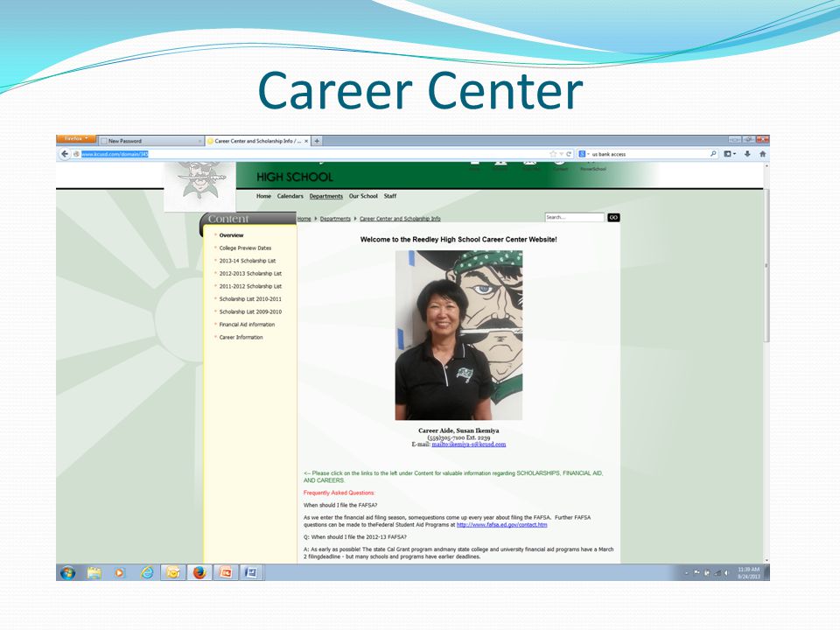Go back with the browser back arrow

pos(65,154)
